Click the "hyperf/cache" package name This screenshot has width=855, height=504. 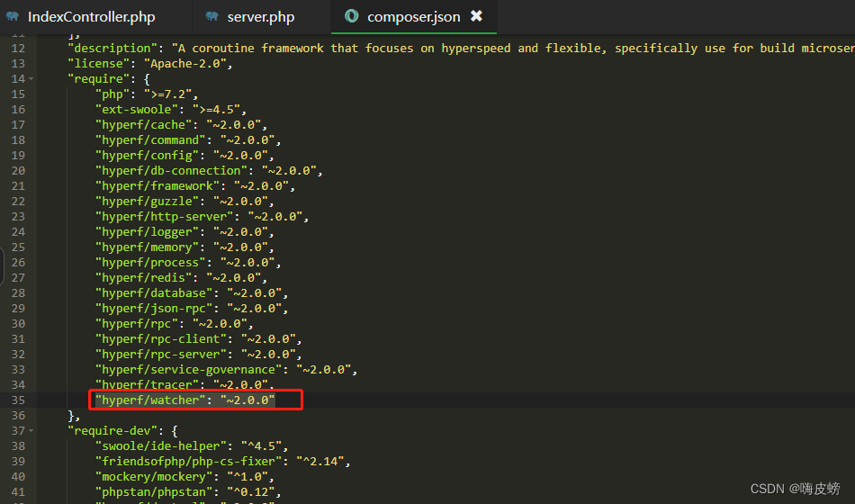[x=144, y=124]
